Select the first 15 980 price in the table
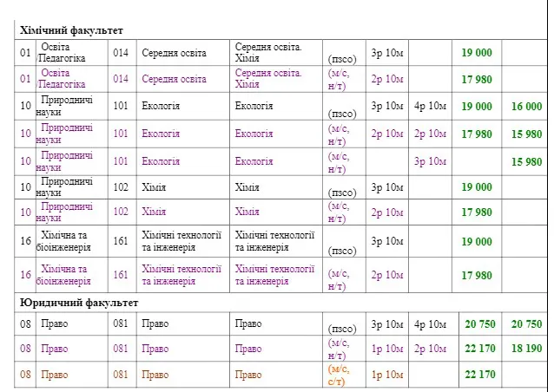 pyautogui.click(x=526, y=134)
